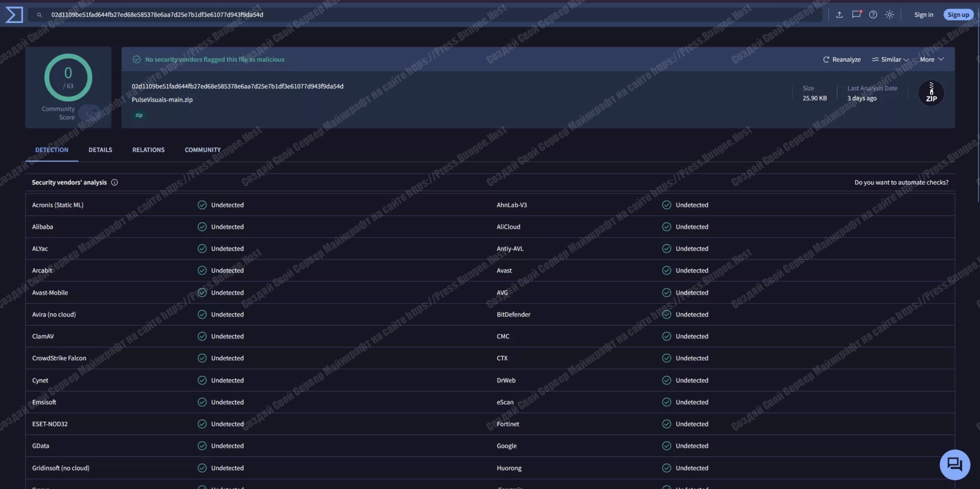Click the Sign up button

click(x=958, y=15)
